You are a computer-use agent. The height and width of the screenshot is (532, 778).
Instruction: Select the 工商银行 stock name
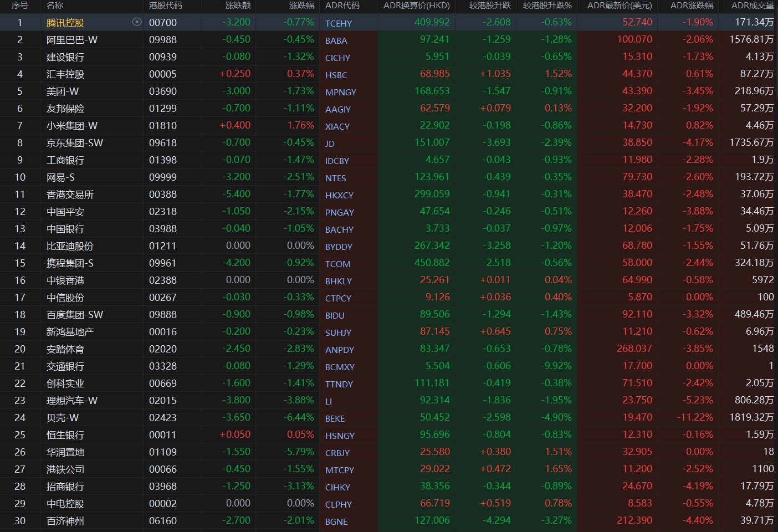(x=65, y=160)
